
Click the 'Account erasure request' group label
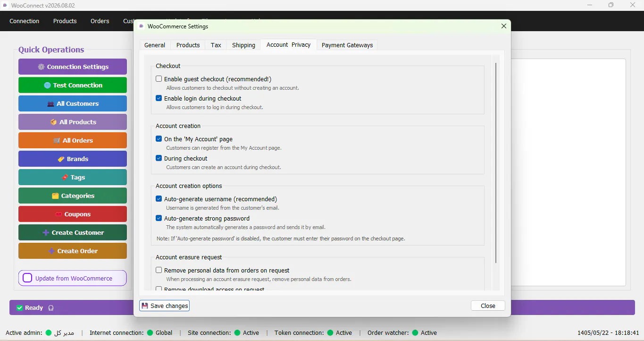(x=189, y=257)
